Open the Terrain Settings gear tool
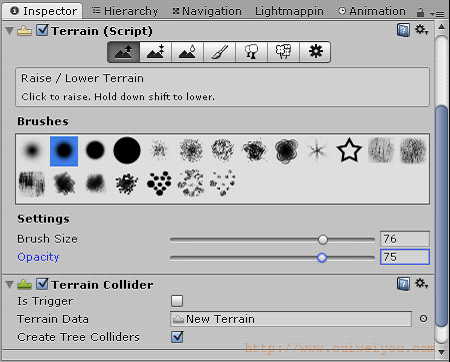This screenshot has height=362, width=450. tap(315, 52)
